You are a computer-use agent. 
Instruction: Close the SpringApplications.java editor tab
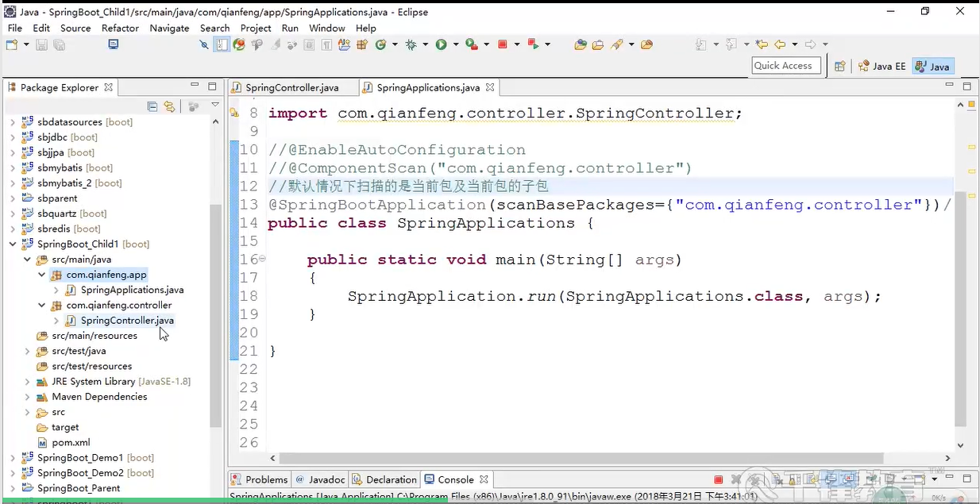(490, 87)
